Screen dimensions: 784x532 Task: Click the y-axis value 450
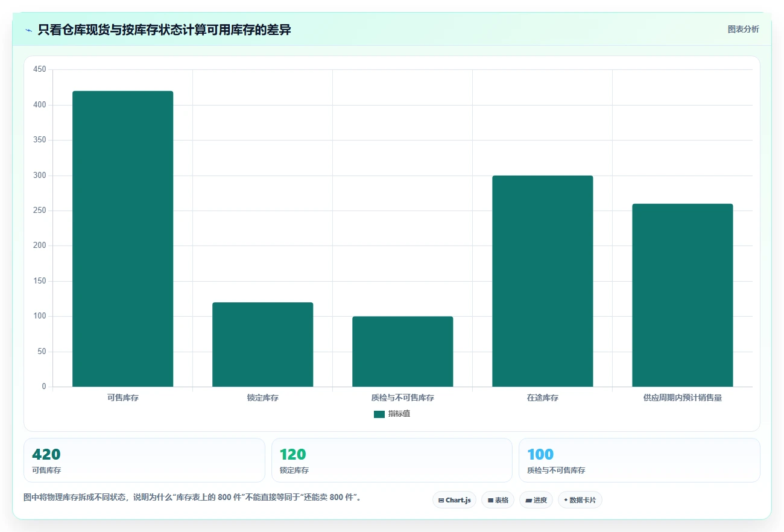pyautogui.click(x=40, y=70)
